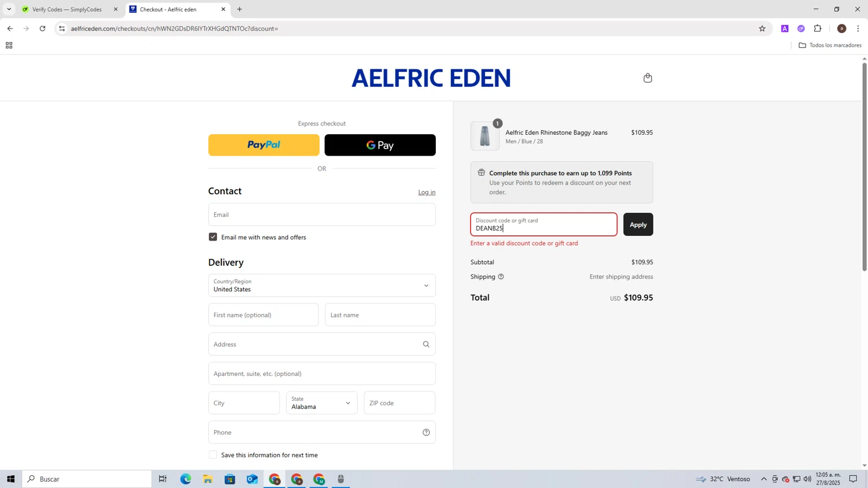The image size is (868, 488).
Task: Focus the ZIP code field
Action: [399, 403]
